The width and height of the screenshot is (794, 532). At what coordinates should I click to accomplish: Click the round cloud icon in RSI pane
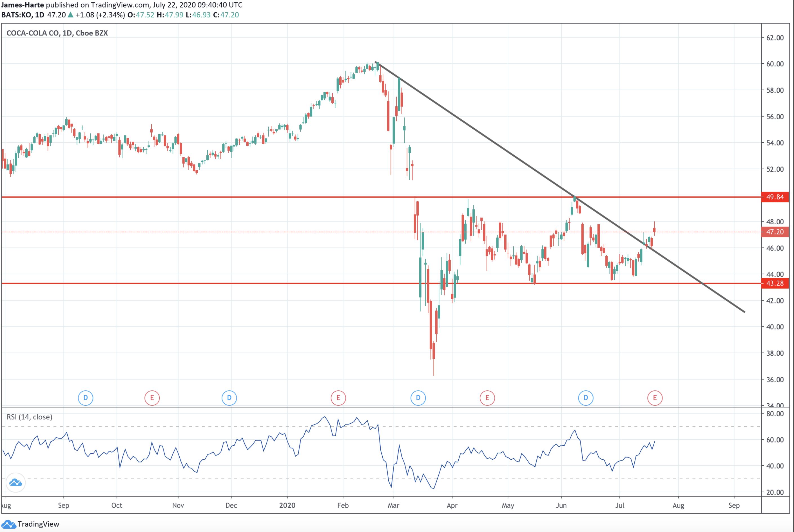(x=15, y=482)
